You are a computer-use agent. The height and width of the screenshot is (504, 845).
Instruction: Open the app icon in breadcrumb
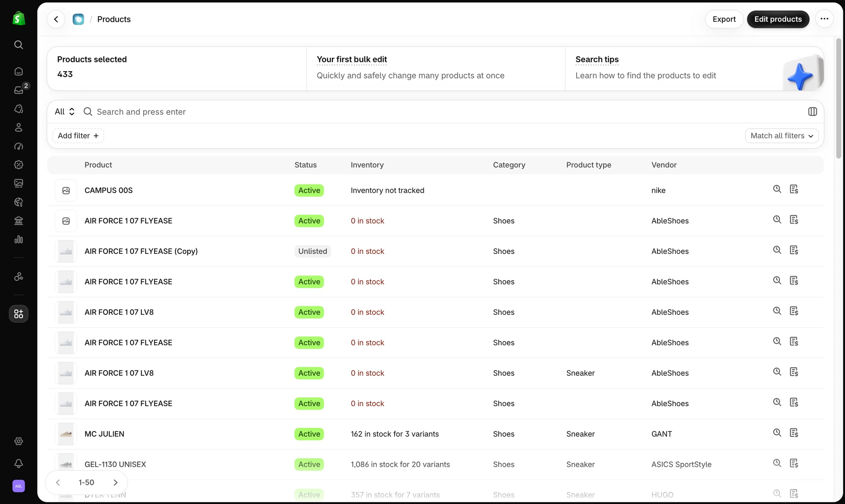click(78, 19)
